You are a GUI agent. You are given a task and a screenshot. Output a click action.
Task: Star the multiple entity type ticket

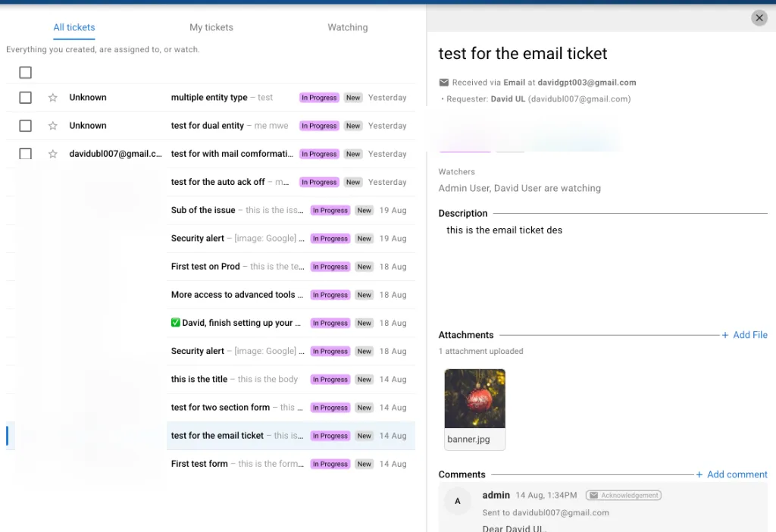coord(53,98)
